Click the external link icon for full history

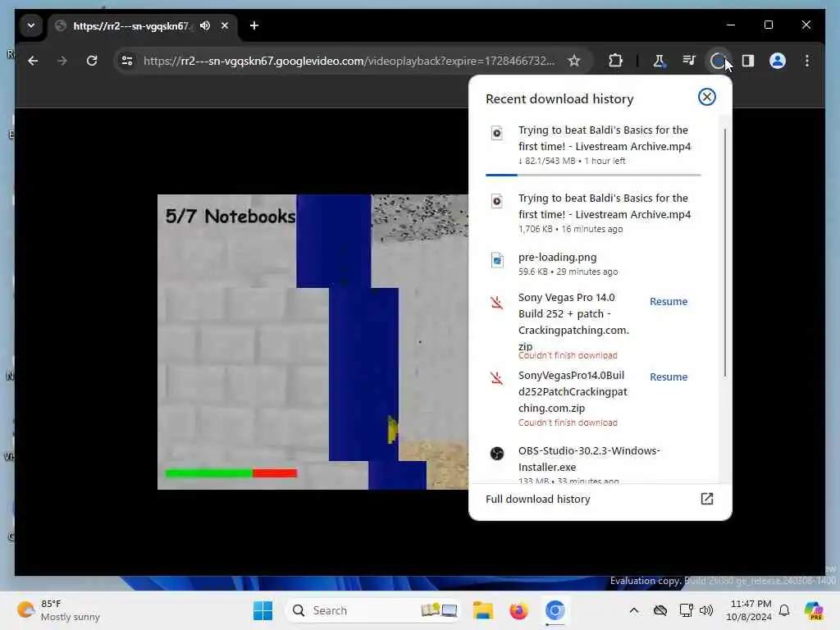(706, 499)
